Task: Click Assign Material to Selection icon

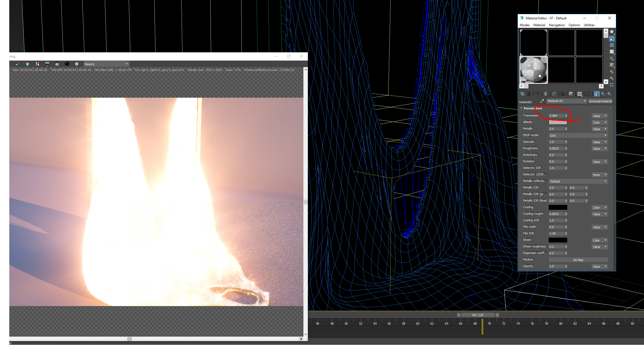Action: click(x=537, y=94)
